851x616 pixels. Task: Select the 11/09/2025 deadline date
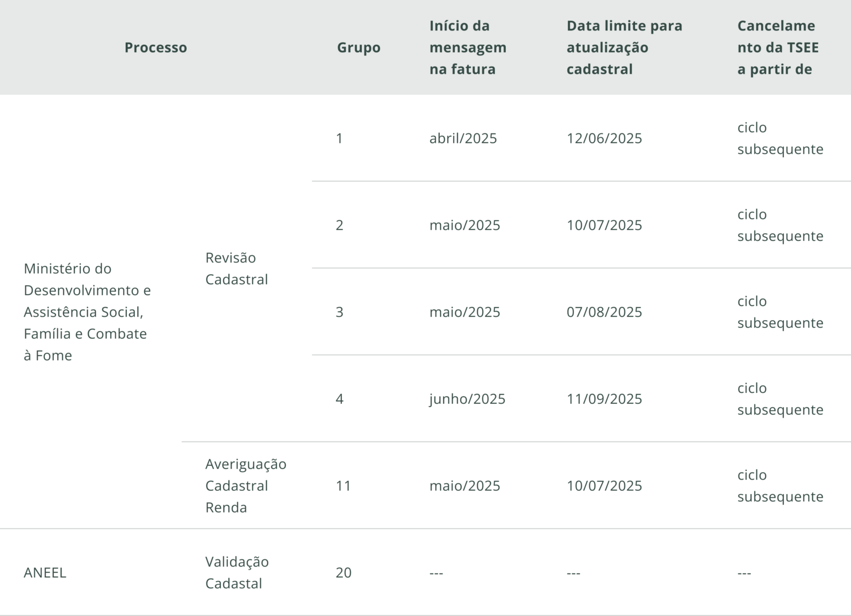pos(604,399)
